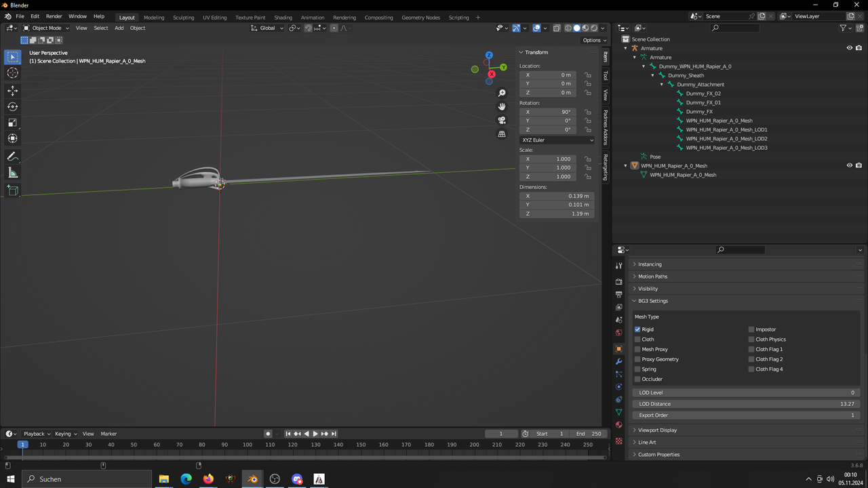Open the XYZ Euler rotation order dropdown
The image size is (868, 488).
[556, 140]
